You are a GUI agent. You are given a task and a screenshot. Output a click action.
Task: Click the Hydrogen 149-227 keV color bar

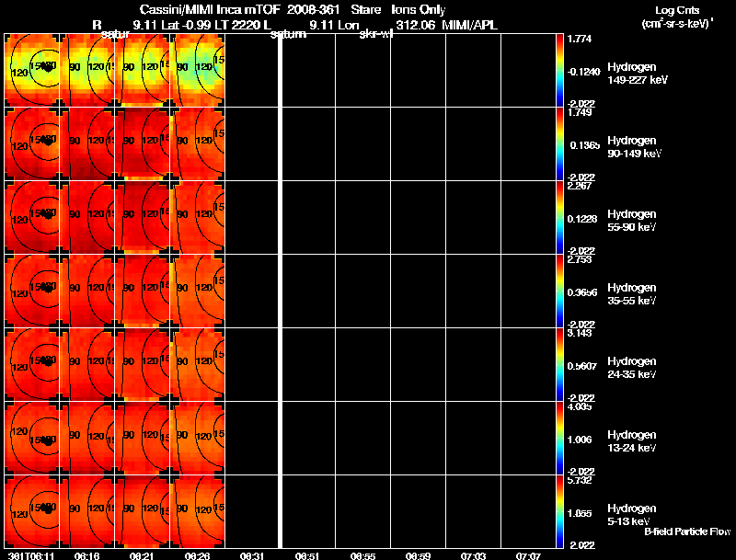[x=562, y=70]
